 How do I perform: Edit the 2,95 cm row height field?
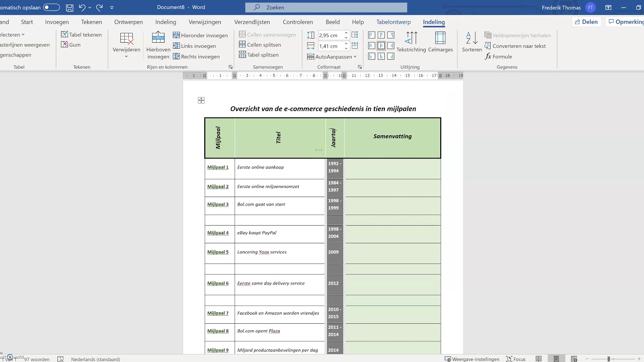click(330, 35)
